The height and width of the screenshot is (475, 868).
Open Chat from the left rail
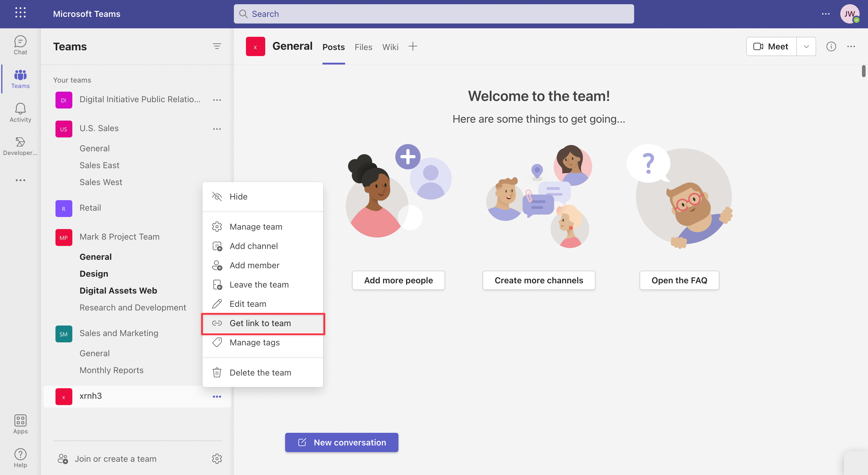pos(20,45)
